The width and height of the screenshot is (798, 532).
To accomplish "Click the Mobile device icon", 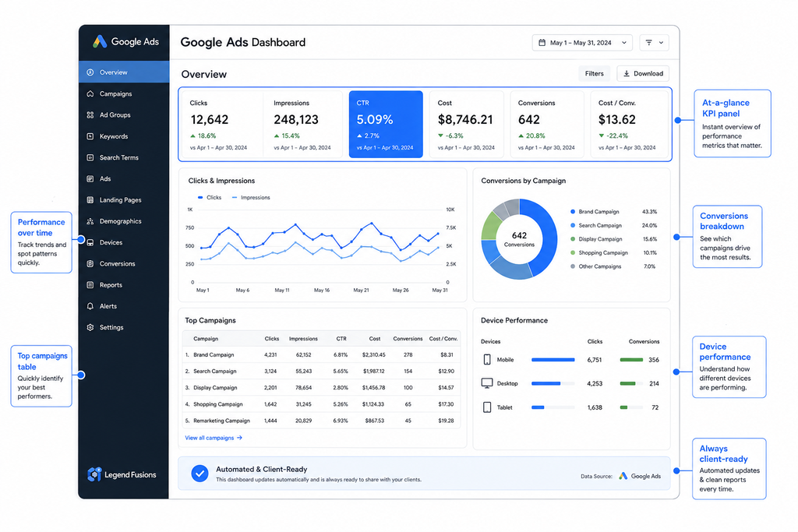I will (x=487, y=360).
